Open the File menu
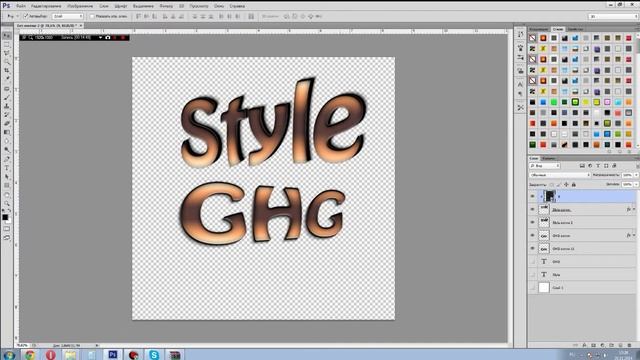 21,6
